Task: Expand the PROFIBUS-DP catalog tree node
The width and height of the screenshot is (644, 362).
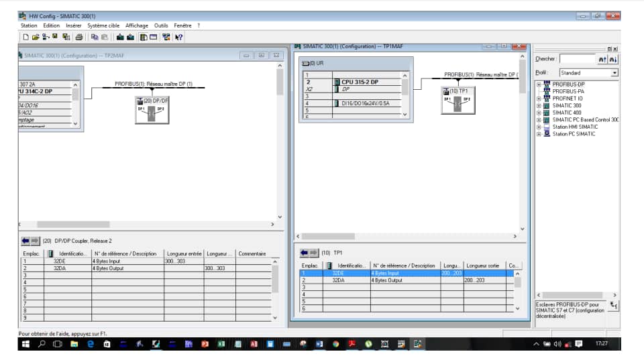Action: coord(539,84)
